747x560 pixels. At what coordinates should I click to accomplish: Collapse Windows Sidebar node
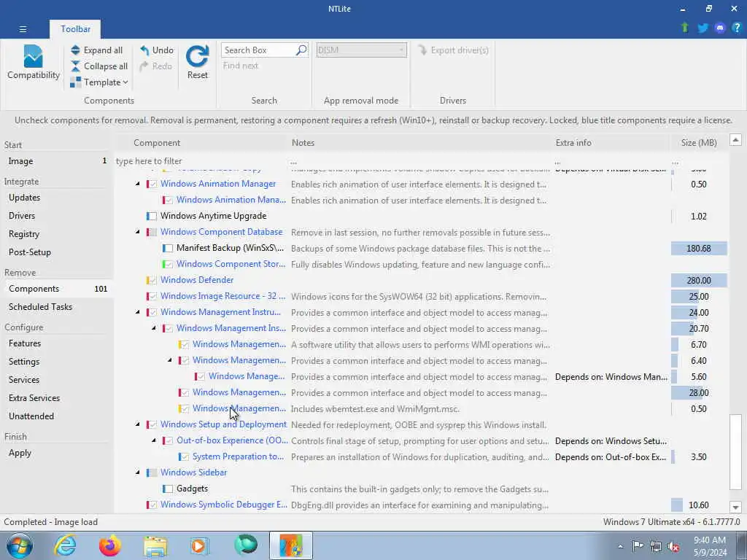pyautogui.click(x=138, y=472)
